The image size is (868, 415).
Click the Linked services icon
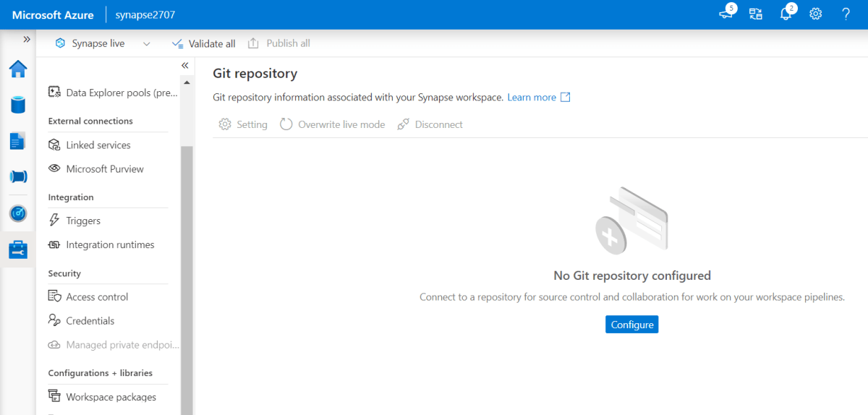point(54,145)
